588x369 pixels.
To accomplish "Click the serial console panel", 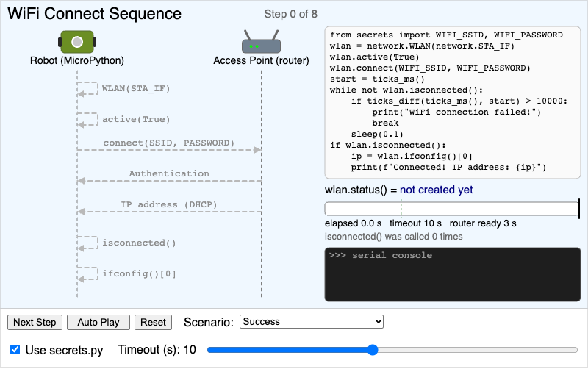I will click(453, 274).
